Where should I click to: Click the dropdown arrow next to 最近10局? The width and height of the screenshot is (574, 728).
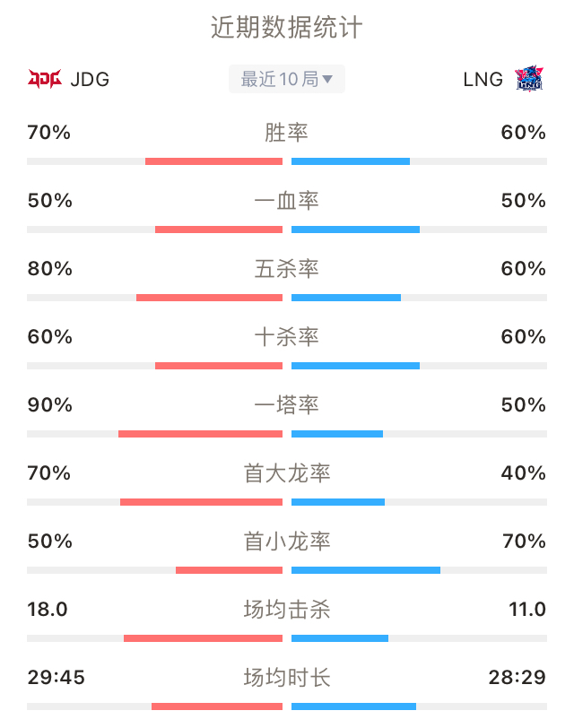(x=327, y=80)
